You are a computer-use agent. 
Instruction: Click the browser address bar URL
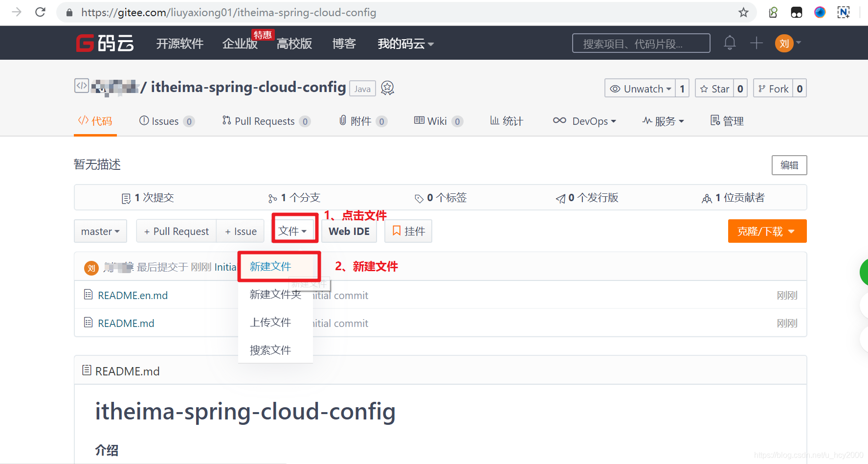[229, 12]
